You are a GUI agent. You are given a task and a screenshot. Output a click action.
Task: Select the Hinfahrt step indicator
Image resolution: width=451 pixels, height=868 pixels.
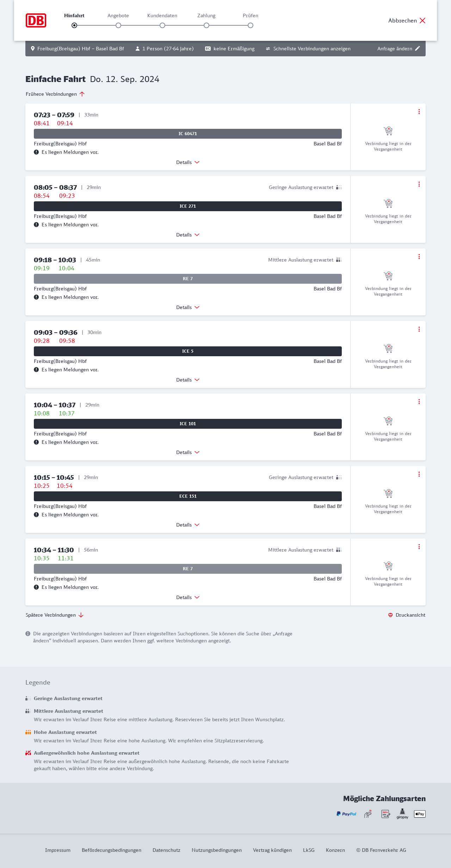pos(74,25)
